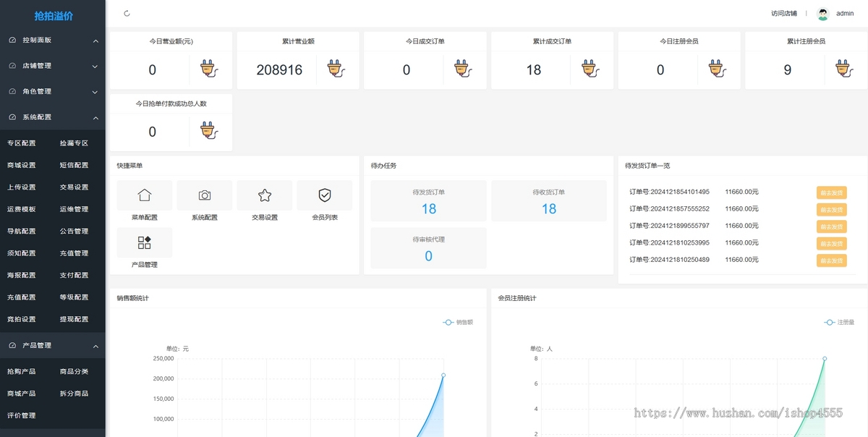Click the plug icon in 累计成交订单 card

point(591,69)
